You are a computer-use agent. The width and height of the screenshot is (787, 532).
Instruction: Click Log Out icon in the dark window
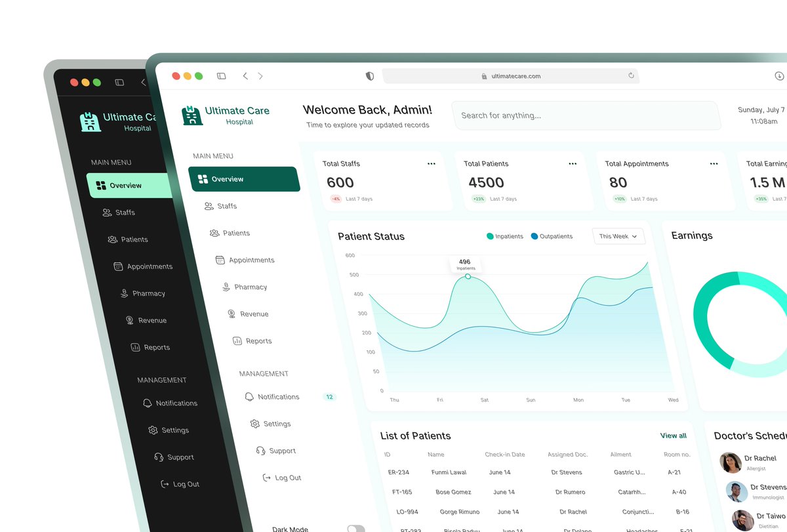tap(165, 484)
